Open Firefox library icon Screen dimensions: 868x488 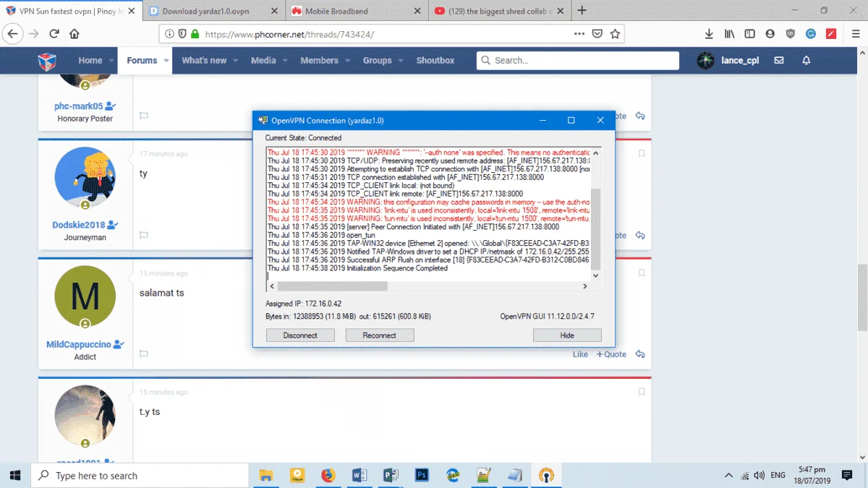click(x=730, y=33)
